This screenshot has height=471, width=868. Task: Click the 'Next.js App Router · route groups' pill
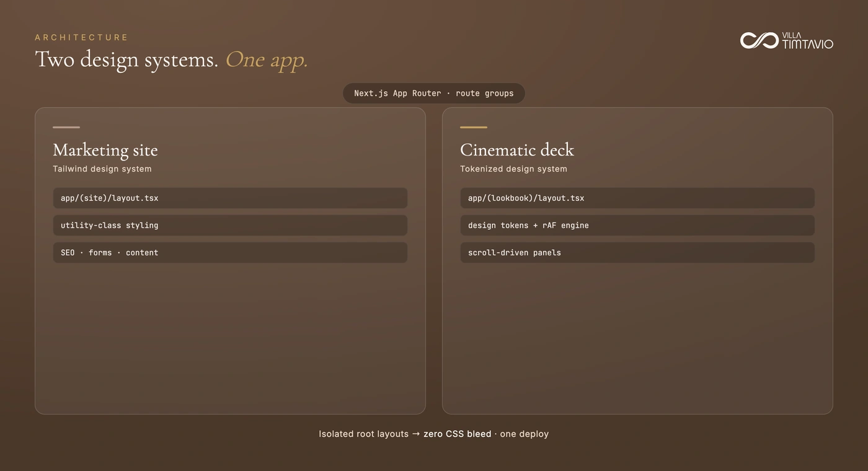pyautogui.click(x=434, y=94)
